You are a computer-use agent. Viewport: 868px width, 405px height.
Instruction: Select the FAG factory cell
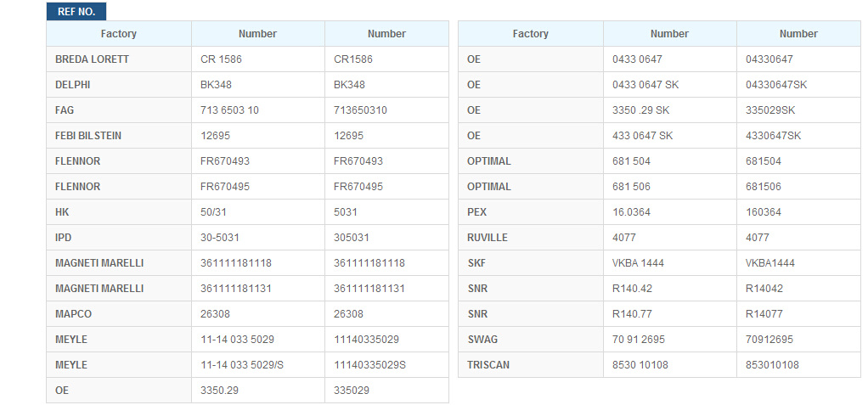coord(119,110)
